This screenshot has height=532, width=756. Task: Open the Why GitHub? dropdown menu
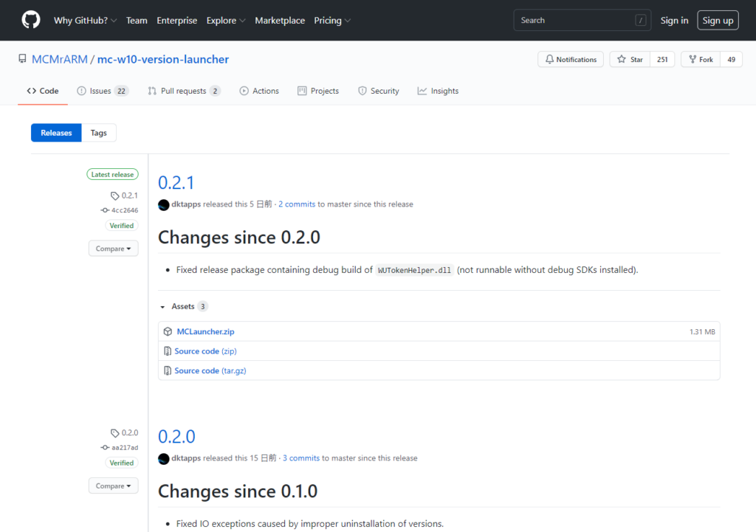86,20
